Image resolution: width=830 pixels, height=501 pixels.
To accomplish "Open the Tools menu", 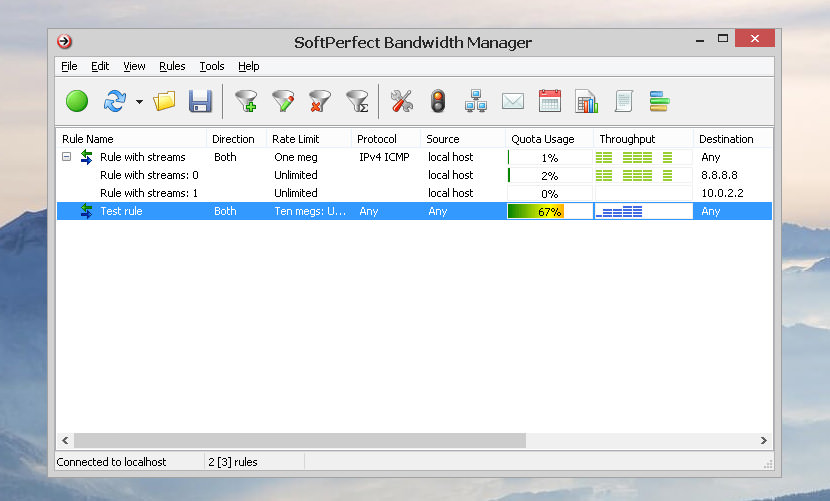I will click(x=212, y=66).
